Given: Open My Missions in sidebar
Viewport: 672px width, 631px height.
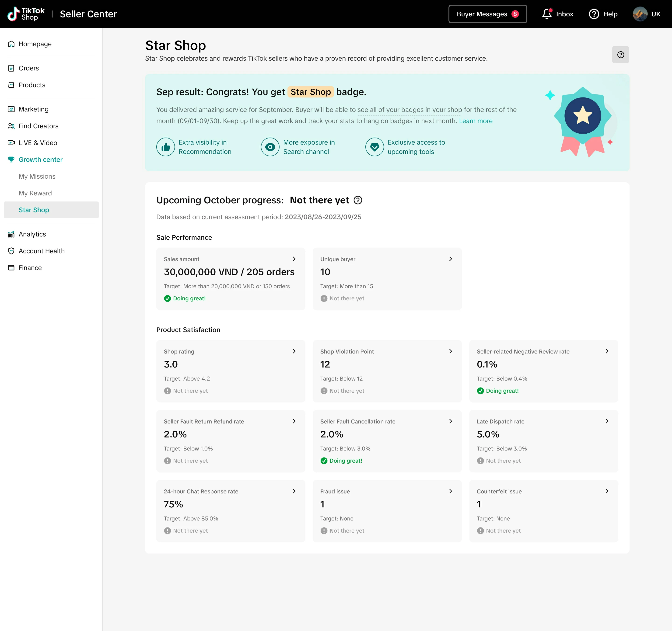Looking at the screenshot, I should tap(37, 176).
